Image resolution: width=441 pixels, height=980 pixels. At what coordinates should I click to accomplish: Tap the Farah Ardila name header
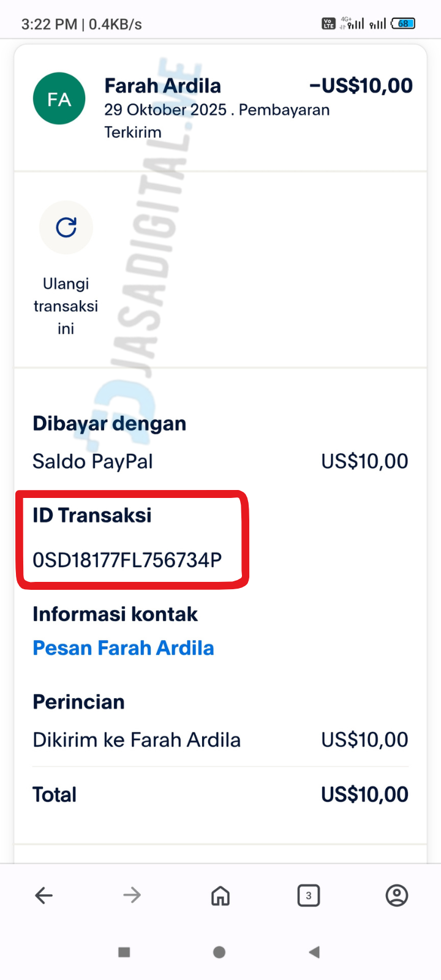click(x=162, y=86)
